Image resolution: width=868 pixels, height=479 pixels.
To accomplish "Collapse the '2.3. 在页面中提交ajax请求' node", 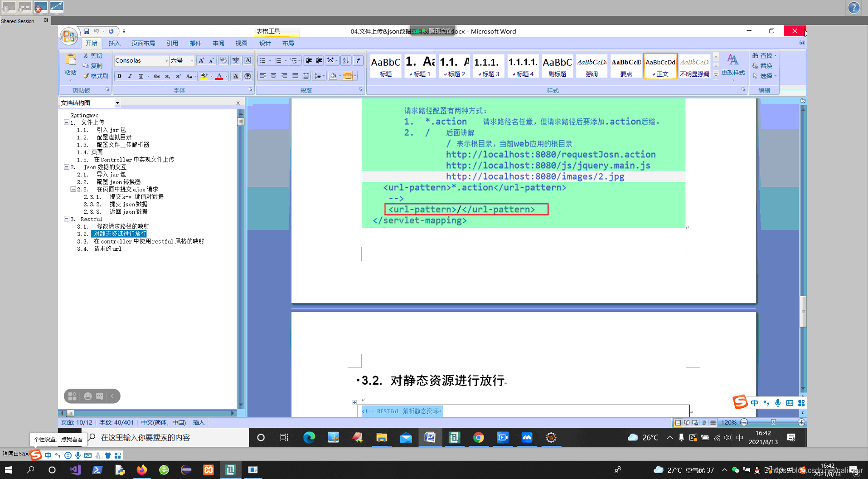I will [73, 189].
